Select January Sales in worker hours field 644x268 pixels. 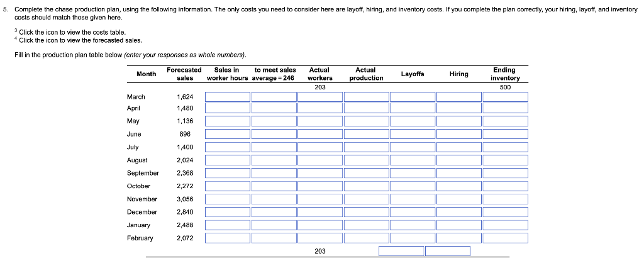228,225
